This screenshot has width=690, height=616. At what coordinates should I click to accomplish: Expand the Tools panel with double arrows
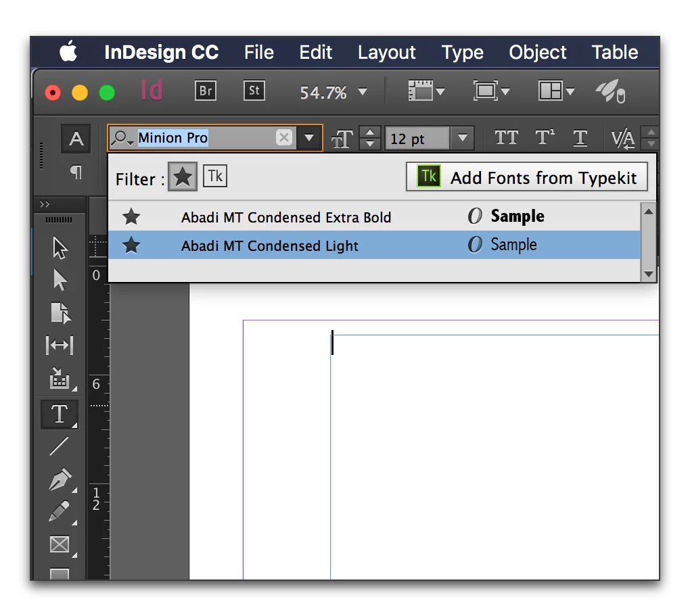point(45,204)
